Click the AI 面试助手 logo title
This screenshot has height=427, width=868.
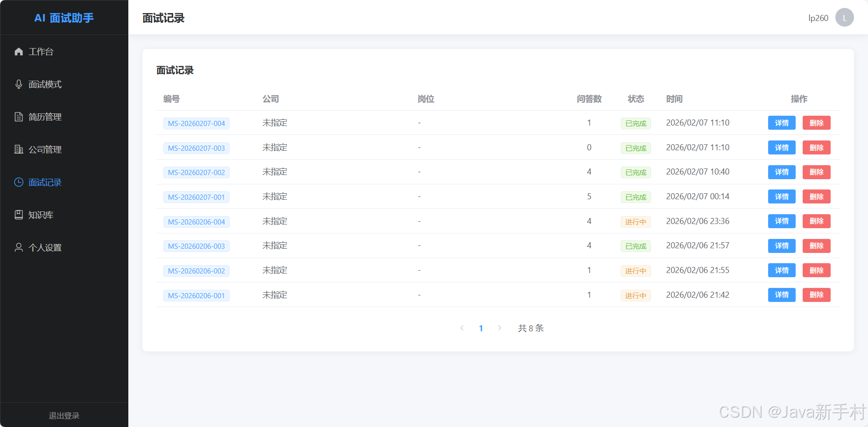(64, 18)
